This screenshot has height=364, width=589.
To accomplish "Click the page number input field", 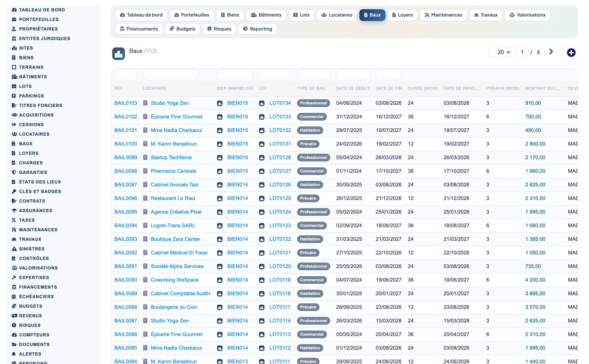I will pos(522,52).
